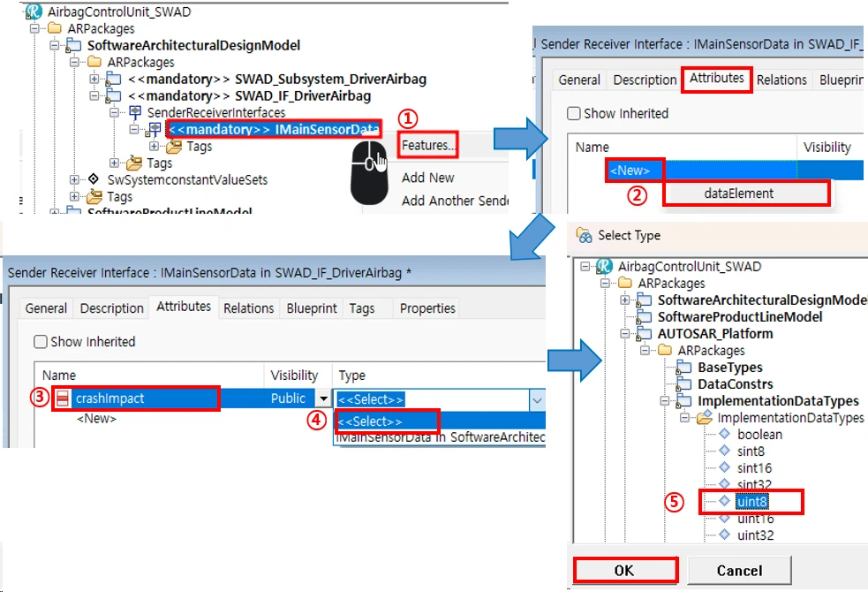Screen dimensions: 868x592
Task: Click the SenderReceiverInterfaces node icon
Action: pyautogui.click(x=135, y=113)
